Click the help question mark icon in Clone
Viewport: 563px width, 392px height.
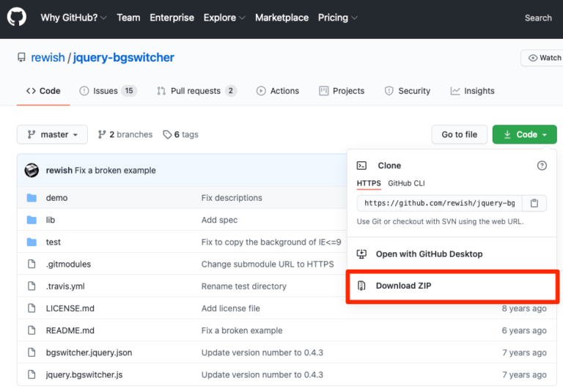(x=542, y=166)
